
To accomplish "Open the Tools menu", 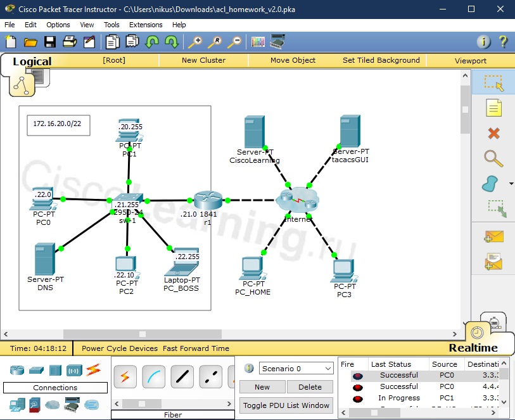I will (x=111, y=25).
